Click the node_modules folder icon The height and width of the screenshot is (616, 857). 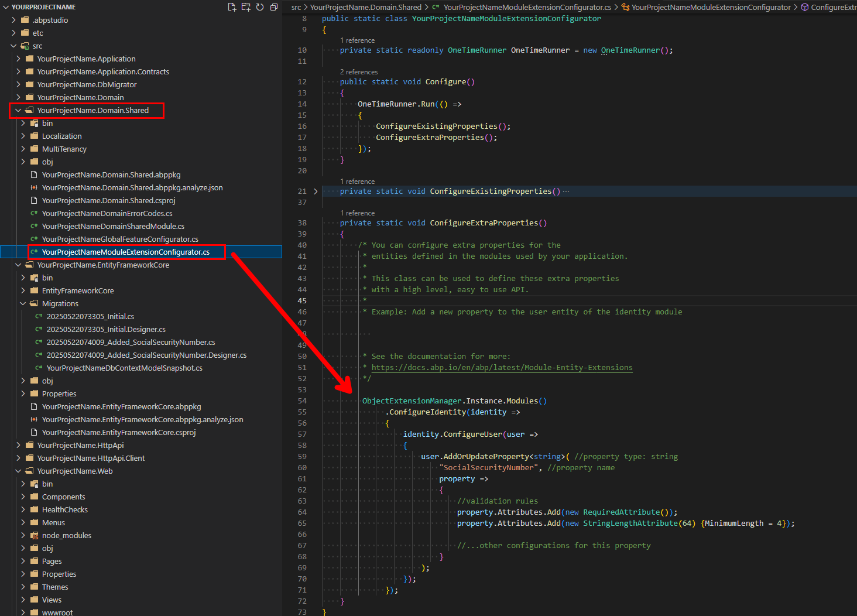[35, 536]
